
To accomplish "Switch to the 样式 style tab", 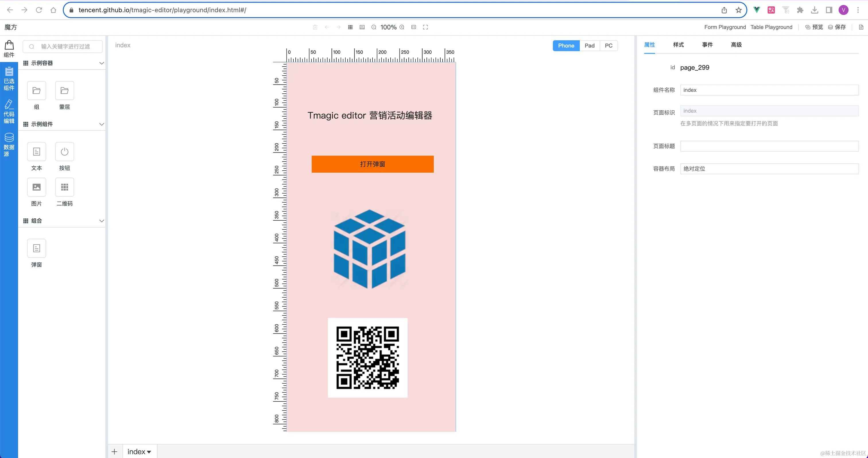I will pyautogui.click(x=678, y=45).
